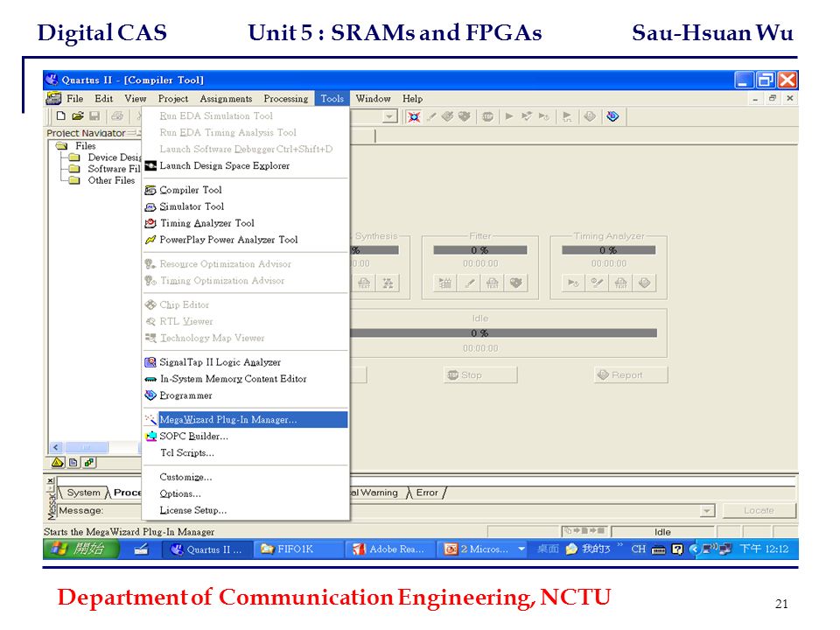Click the Design Units tab icon

(x=89, y=462)
